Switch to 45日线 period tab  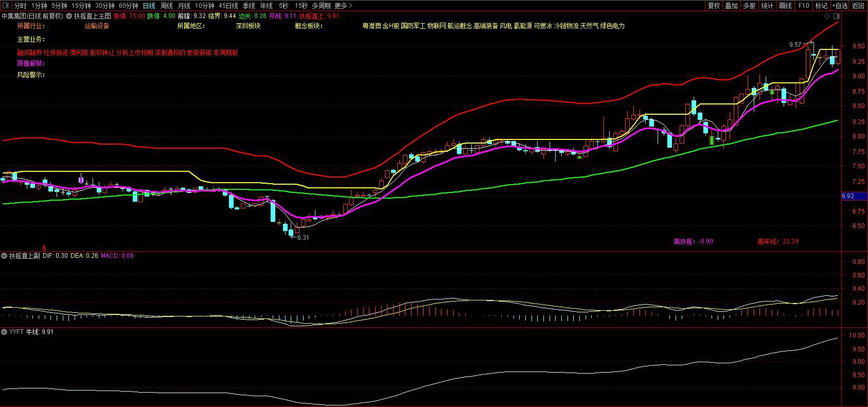(x=228, y=6)
